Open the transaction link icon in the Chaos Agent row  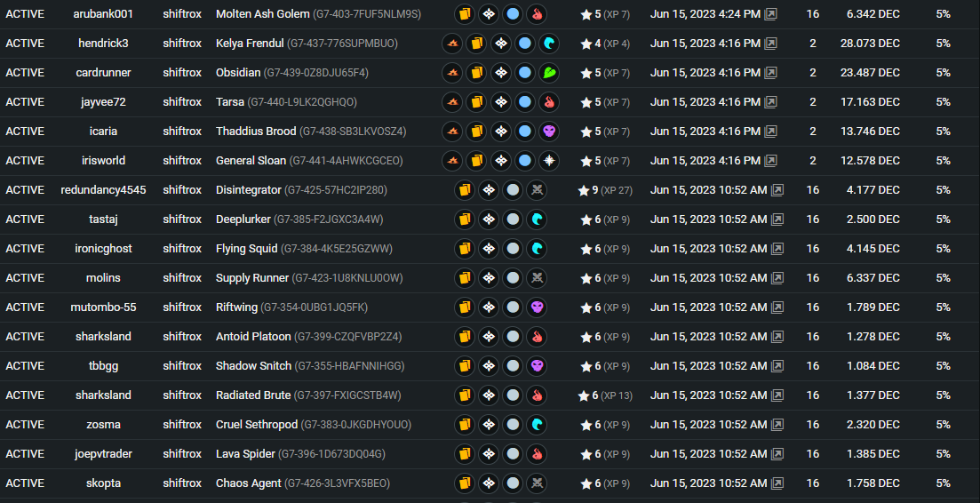point(777,483)
